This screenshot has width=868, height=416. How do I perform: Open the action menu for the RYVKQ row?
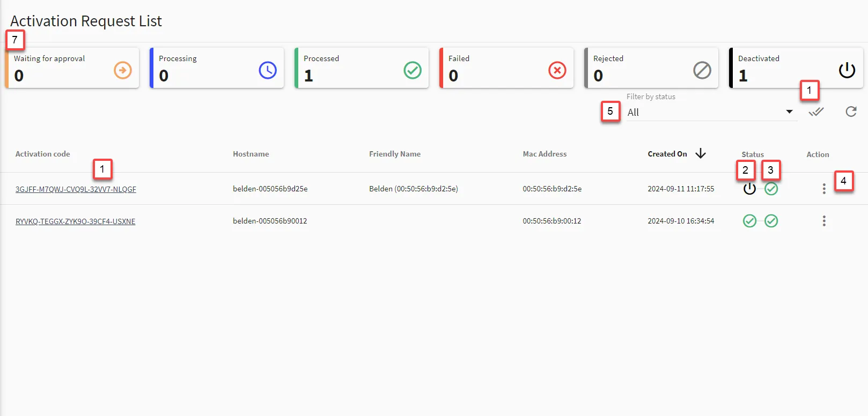pos(824,221)
